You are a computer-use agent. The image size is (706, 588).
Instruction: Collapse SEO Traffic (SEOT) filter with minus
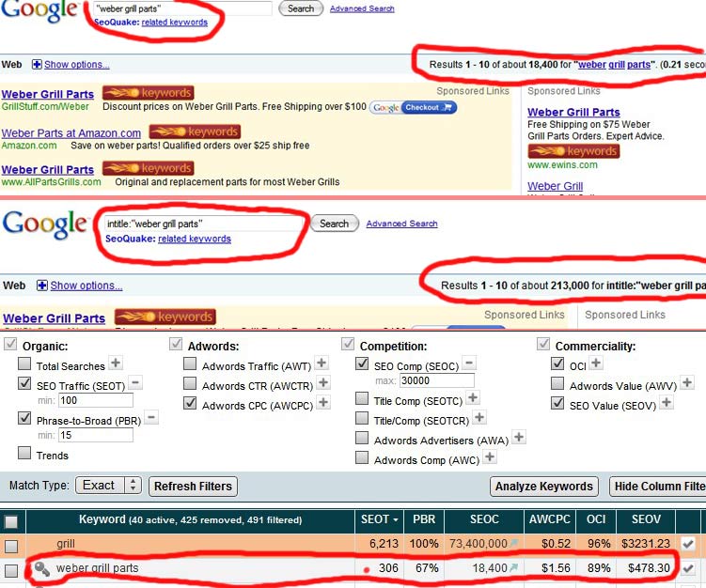pyautogui.click(x=135, y=382)
